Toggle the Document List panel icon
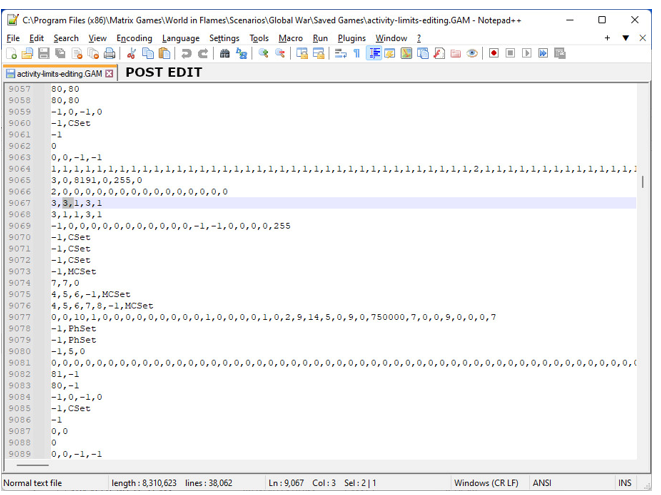This screenshot has width=661, height=495. (x=423, y=54)
